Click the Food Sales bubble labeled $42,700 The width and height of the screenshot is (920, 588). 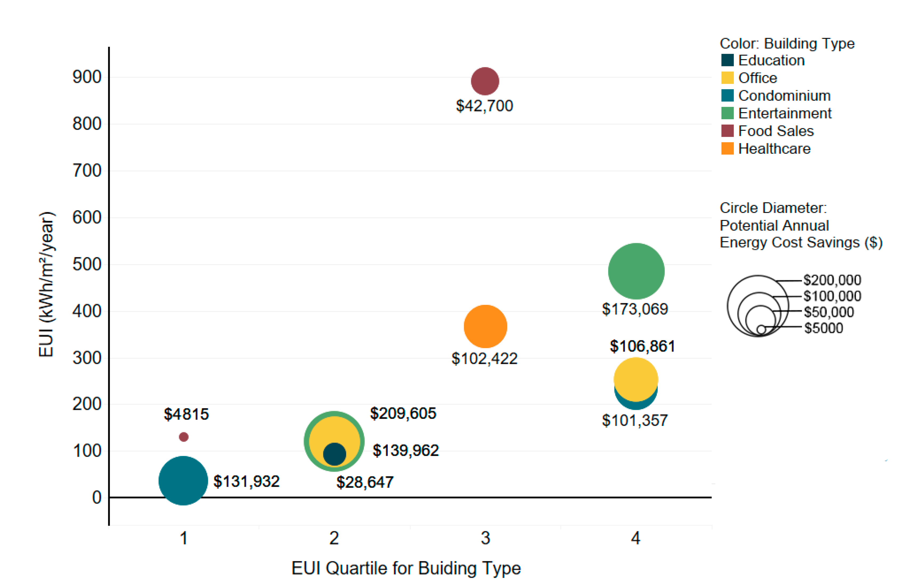(485, 81)
